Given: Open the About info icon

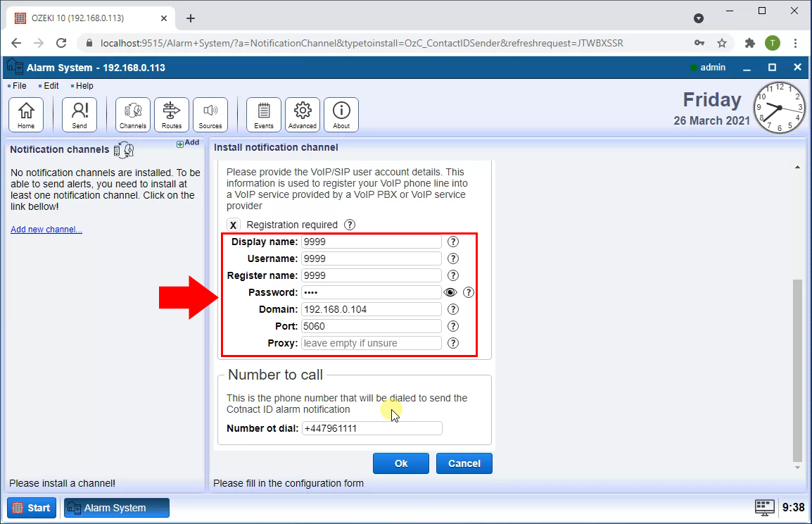Looking at the screenshot, I should click(341, 115).
